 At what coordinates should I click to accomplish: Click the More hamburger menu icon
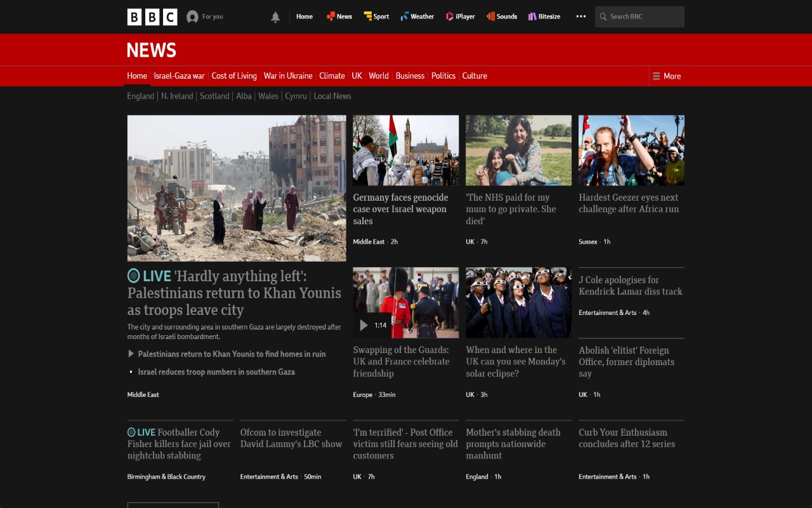(x=657, y=76)
